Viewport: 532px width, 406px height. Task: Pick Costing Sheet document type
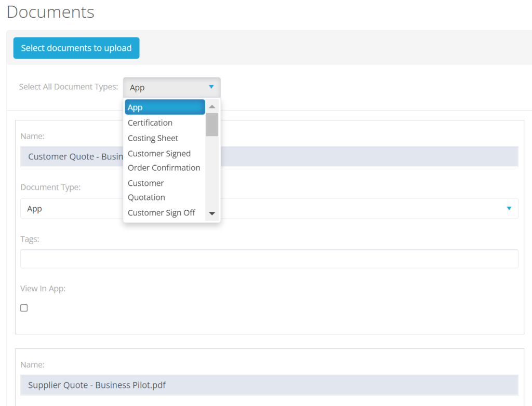click(x=153, y=138)
